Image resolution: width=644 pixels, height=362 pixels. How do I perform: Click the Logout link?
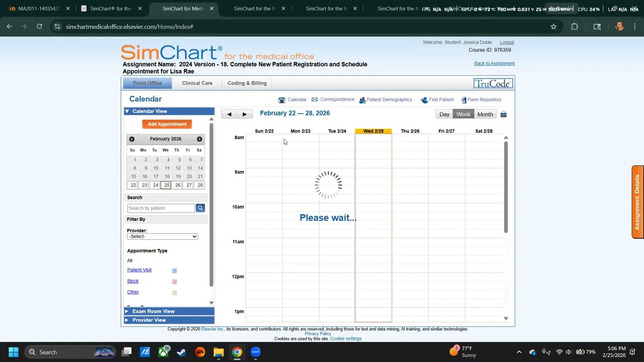tap(507, 42)
